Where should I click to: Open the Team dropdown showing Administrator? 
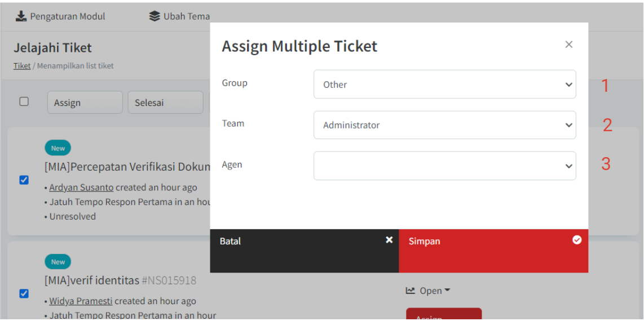(444, 125)
